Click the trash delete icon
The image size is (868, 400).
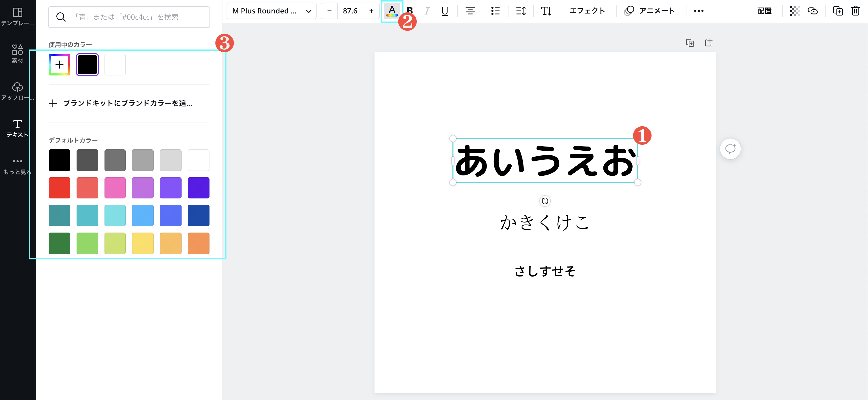855,11
